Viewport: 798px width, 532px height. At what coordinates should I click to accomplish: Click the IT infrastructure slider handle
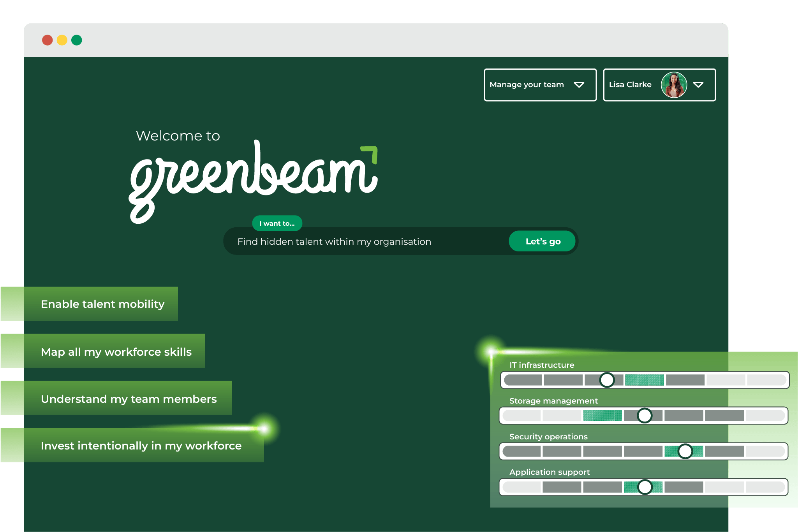(x=607, y=380)
